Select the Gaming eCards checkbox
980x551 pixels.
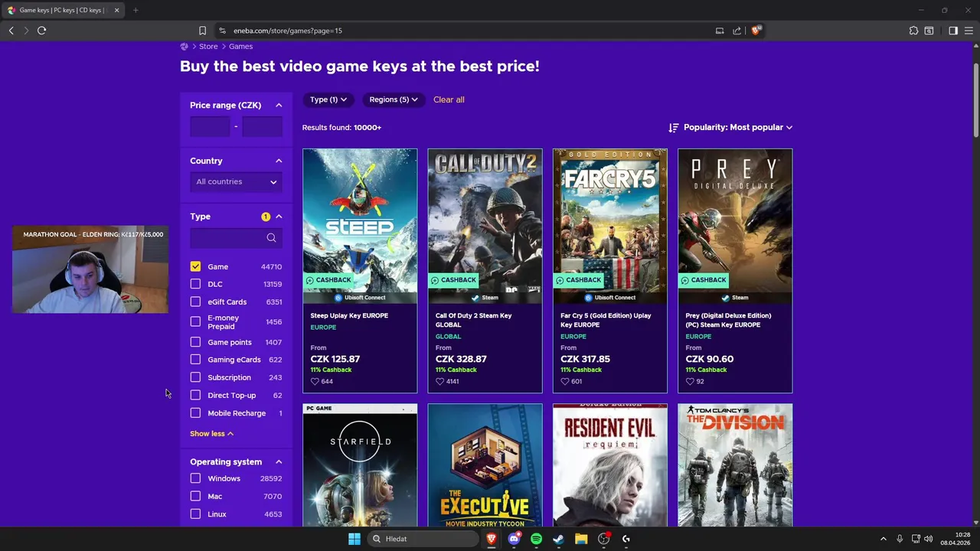(195, 360)
